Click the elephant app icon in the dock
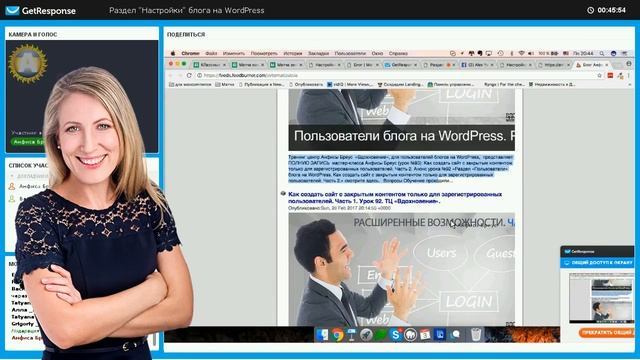The width and height of the screenshot is (640, 360). [410, 335]
